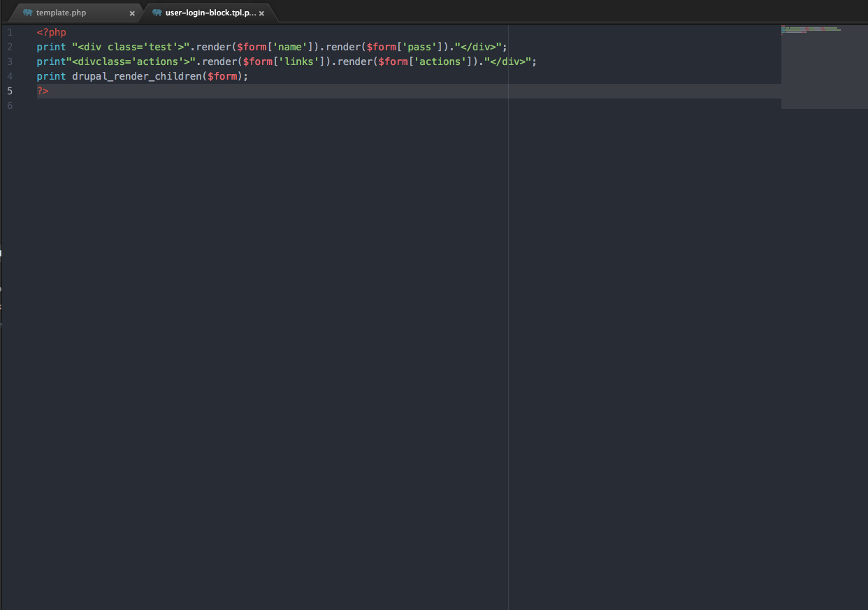
Task: Click line number 1 in the gutter
Action: (10, 32)
